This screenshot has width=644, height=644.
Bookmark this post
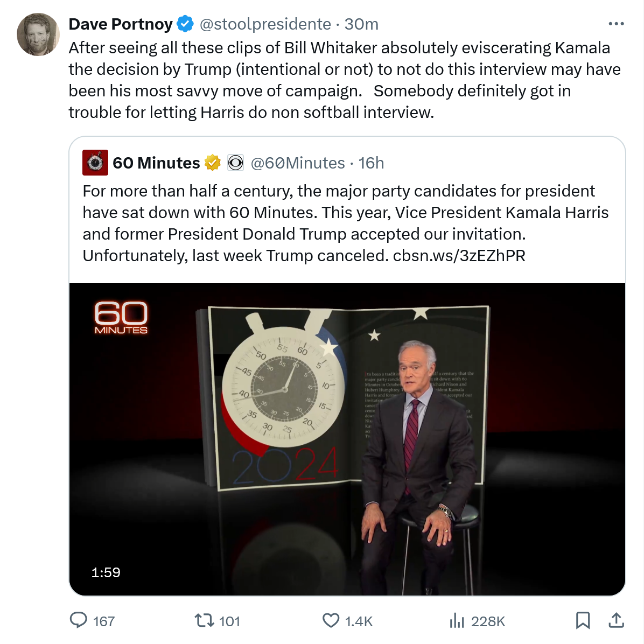[583, 620]
